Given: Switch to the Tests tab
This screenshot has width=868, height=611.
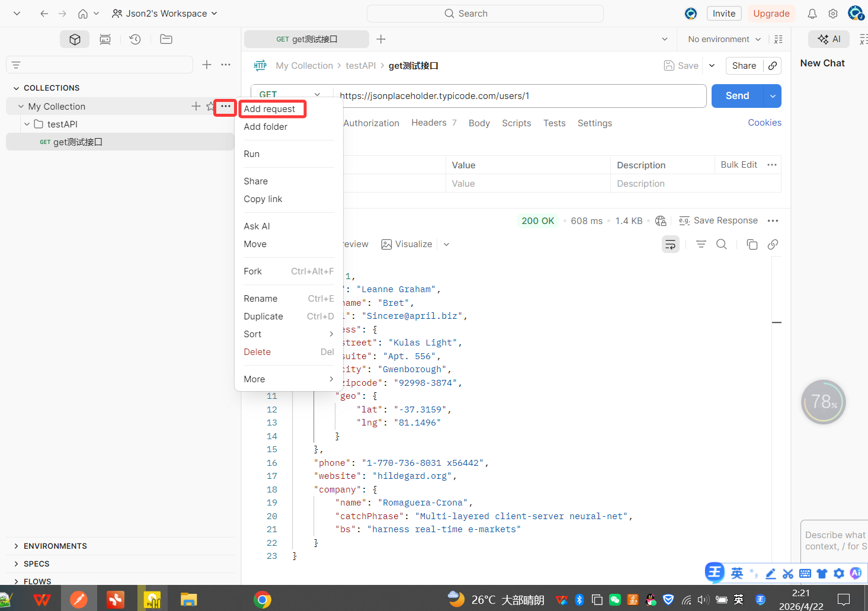Looking at the screenshot, I should 555,123.
